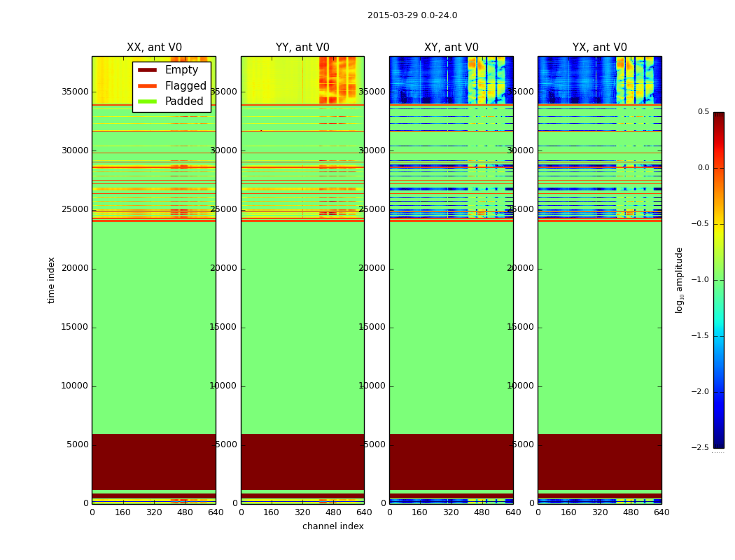Click the "channel index" x-axis label
The width and height of the screenshot is (735, 560).
[x=333, y=526]
